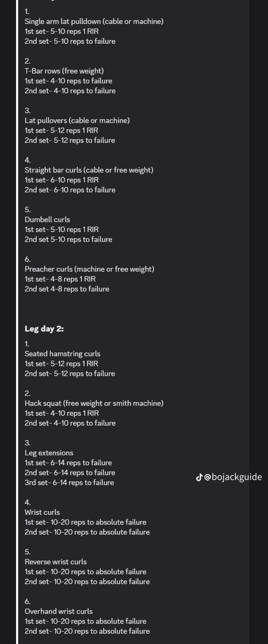Click the 'Leg extensions' exercise name
Image resolution: width=268 pixels, height=644 pixels.
49,453
